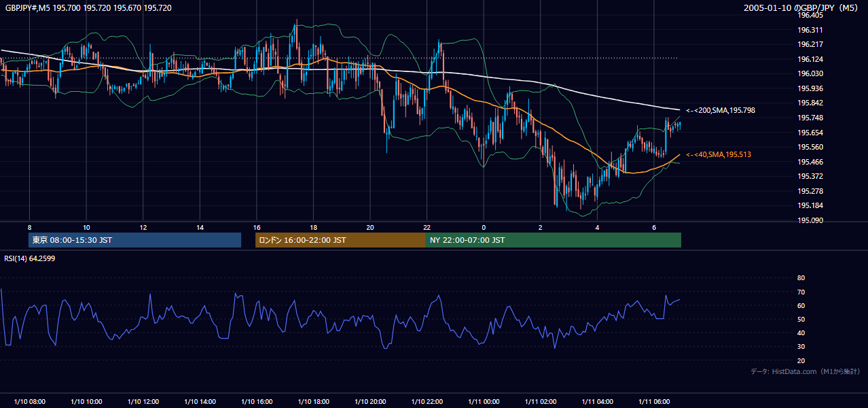Click the 1/10 08:00 bottom time label
Screen dimensions: 868x408
(30, 402)
